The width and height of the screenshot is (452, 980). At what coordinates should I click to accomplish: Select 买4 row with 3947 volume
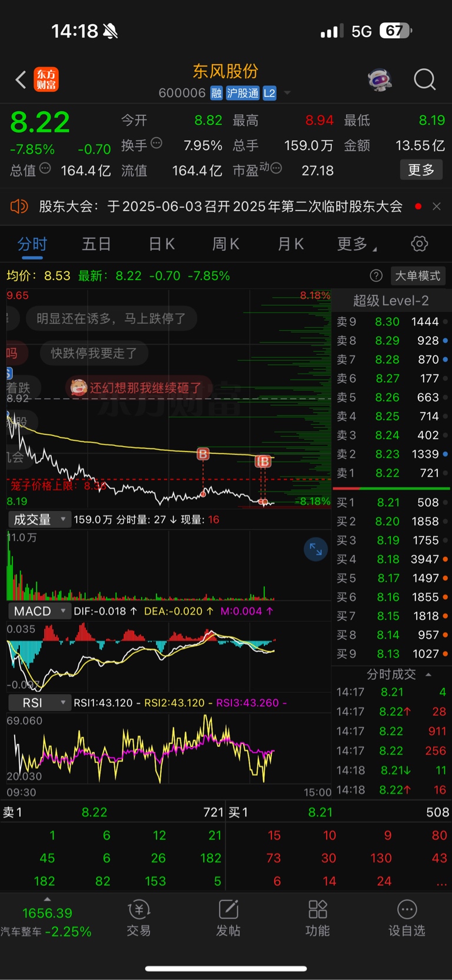point(392,559)
